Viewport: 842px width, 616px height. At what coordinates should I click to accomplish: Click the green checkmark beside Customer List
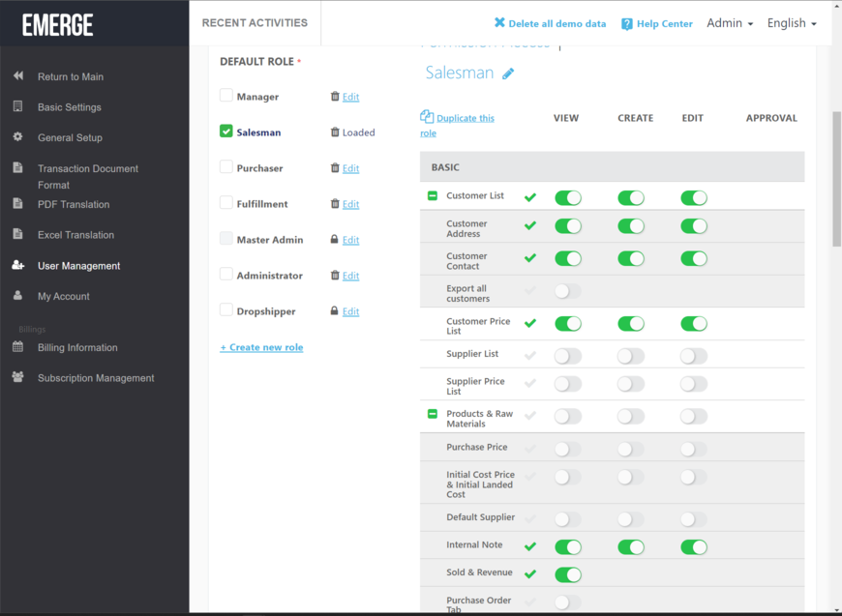point(529,197)
